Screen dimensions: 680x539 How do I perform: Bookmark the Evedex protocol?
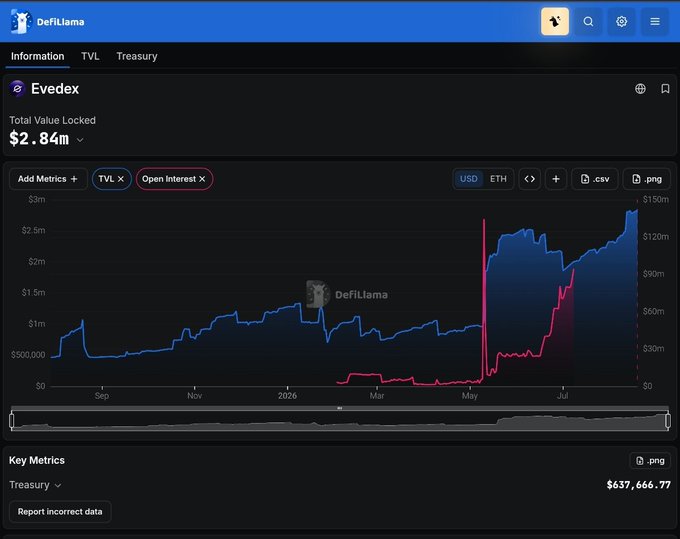(x=665, y=89)
